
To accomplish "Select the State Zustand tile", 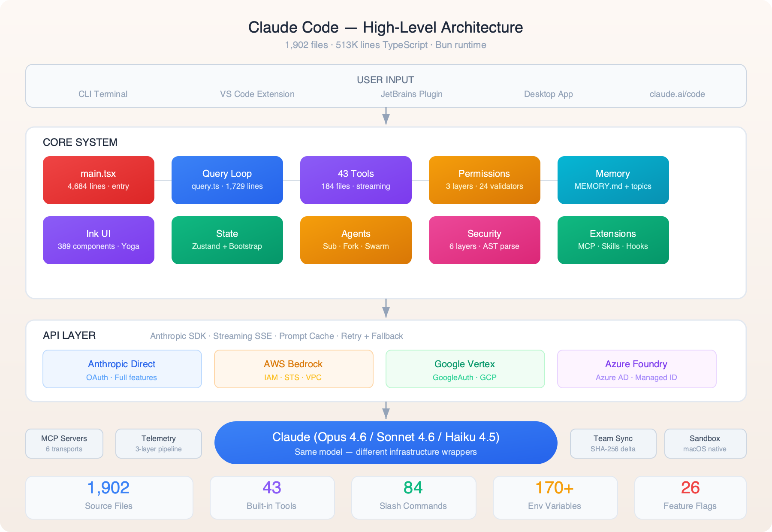I will [x=227, y=240].
